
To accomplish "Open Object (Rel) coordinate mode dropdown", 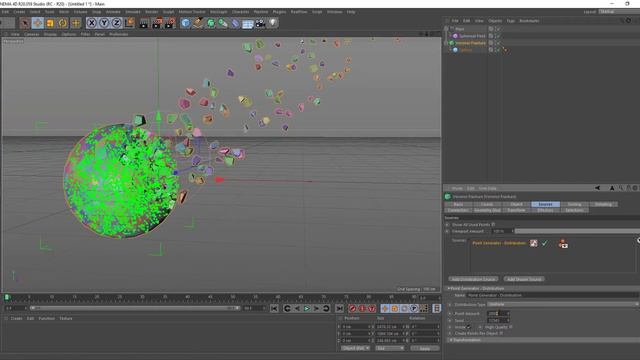I will pos(355,348).
